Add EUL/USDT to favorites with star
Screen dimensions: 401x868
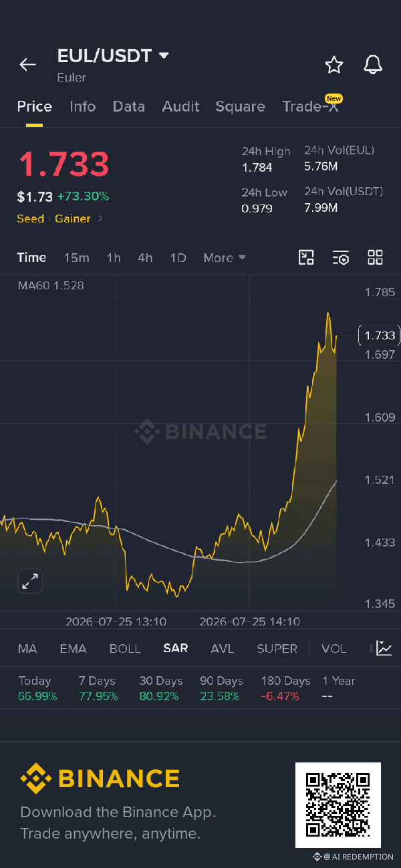tap(333, 65)
